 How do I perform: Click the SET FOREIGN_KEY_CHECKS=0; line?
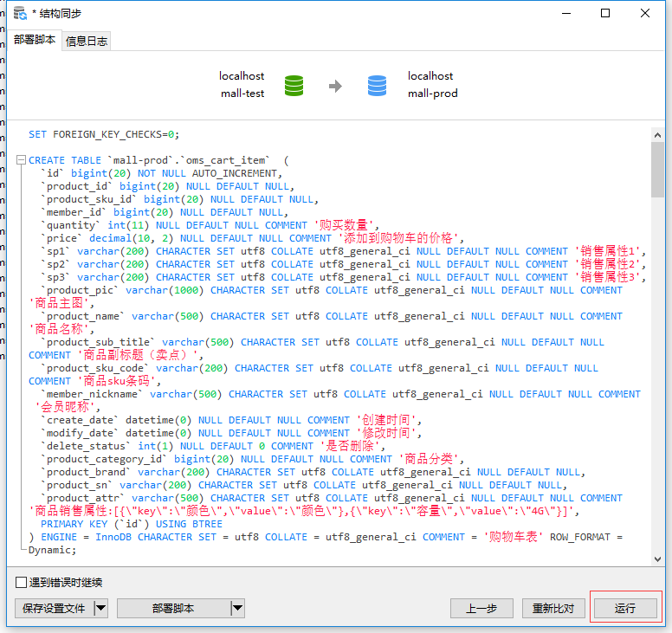point(104,134)
